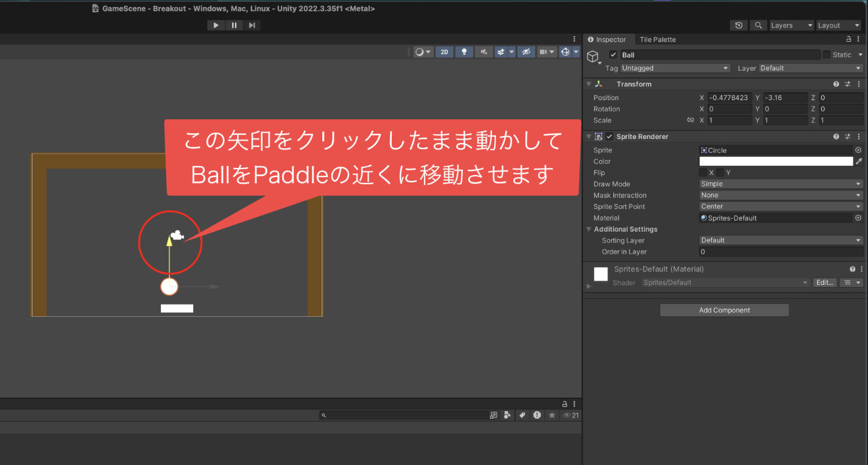Click the Position X field

730,98
